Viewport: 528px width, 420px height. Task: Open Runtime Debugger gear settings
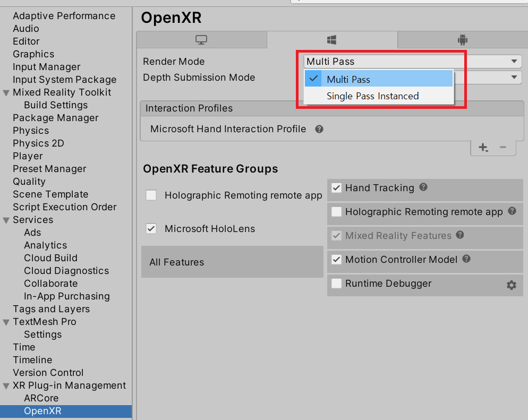(x=512, y=285)
